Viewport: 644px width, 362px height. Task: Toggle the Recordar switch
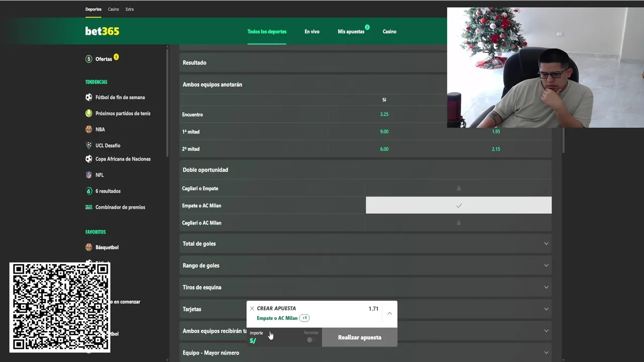click(311, 340)
